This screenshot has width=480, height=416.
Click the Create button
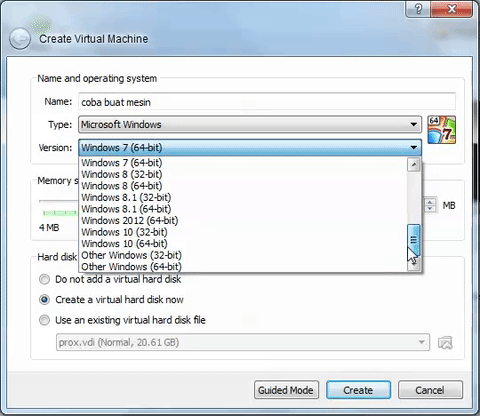pyautogui.click(x=358, y=390)
